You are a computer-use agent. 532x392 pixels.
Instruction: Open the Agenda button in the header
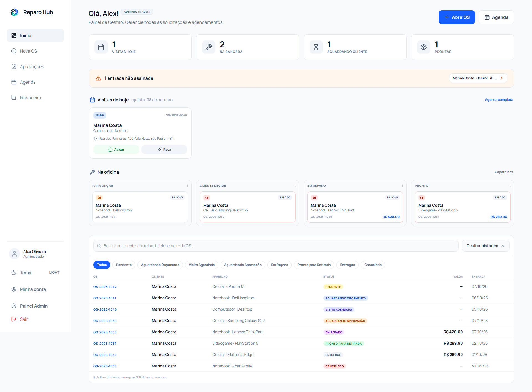pos(496,17)
